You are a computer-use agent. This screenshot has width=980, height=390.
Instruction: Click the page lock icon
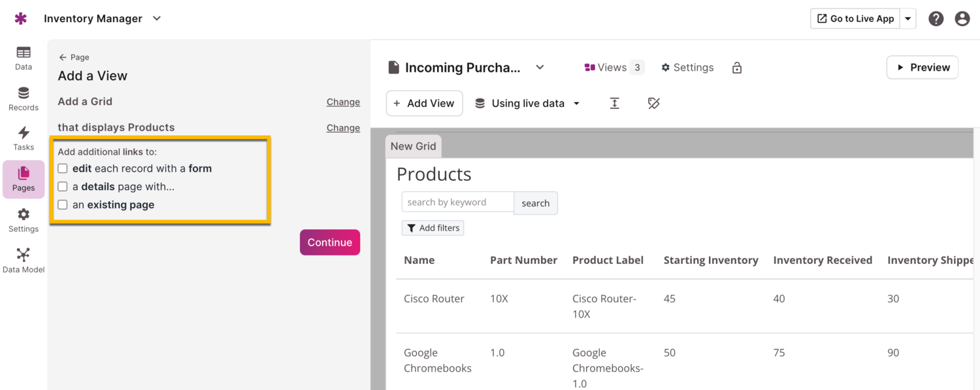(x=737, y=68)
